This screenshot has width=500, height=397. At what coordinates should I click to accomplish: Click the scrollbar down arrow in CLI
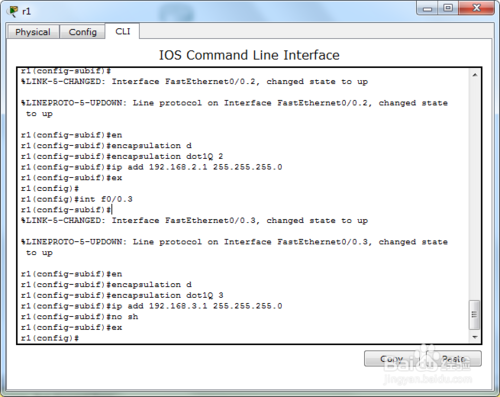(475, 337)
